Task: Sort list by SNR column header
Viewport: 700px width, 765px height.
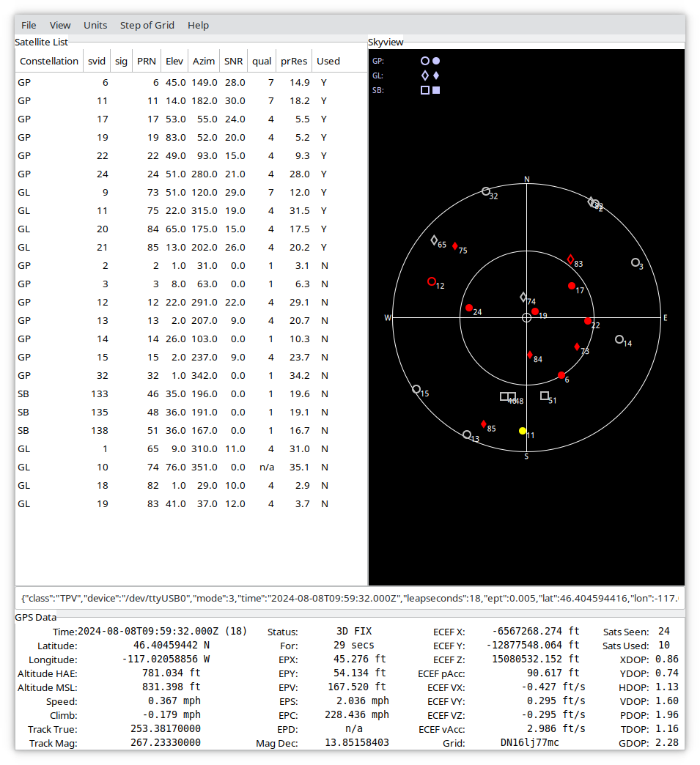Action: pyautogui.click(x=233, y=61)
